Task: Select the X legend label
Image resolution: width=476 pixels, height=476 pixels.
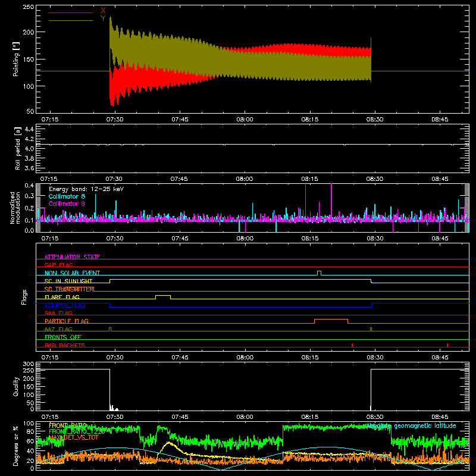Action: (103, 11)
